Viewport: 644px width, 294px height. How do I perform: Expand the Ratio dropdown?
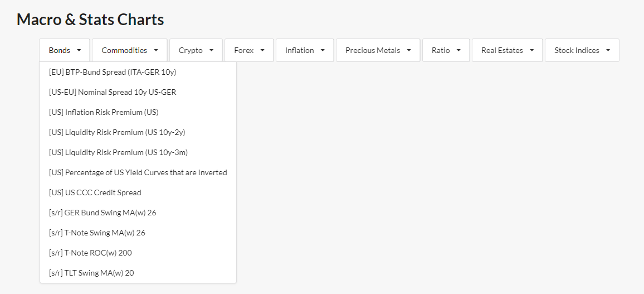(x=446, y=50)
